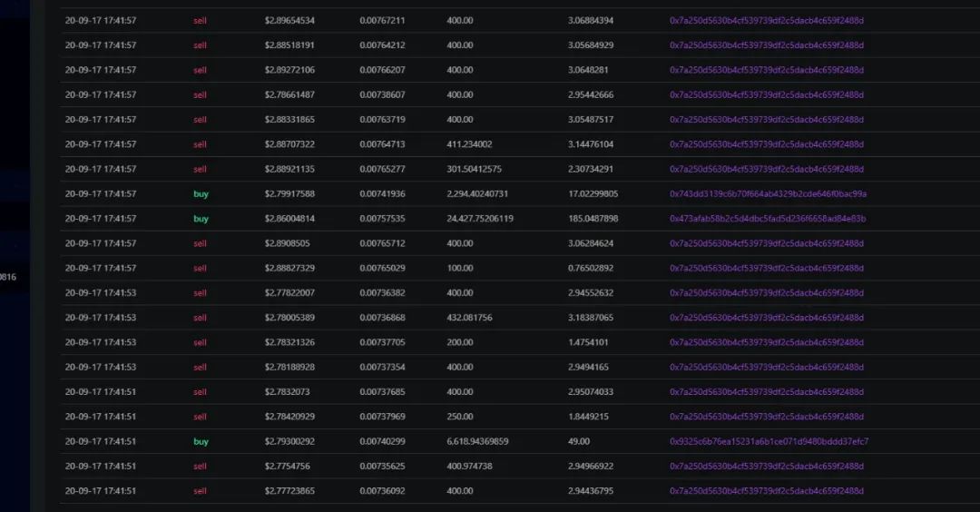
Task: Select the 411.234002 amount cell
Action: (x=469, y=144)
